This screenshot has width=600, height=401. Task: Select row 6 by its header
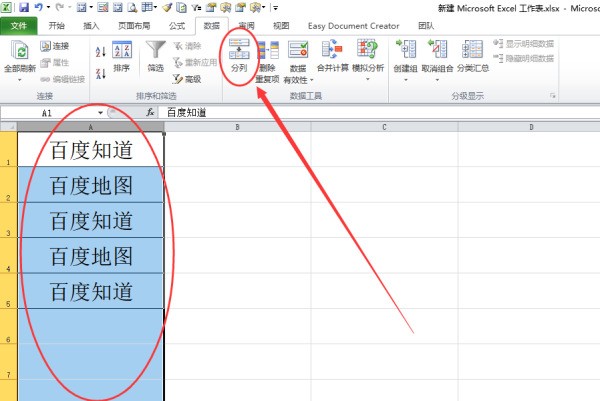(8, 326)
